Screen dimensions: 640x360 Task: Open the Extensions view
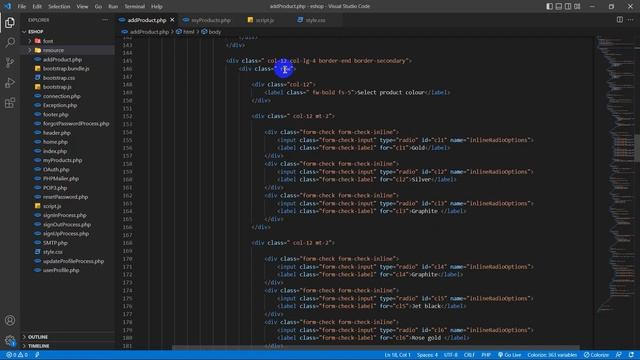coord(10,102)
